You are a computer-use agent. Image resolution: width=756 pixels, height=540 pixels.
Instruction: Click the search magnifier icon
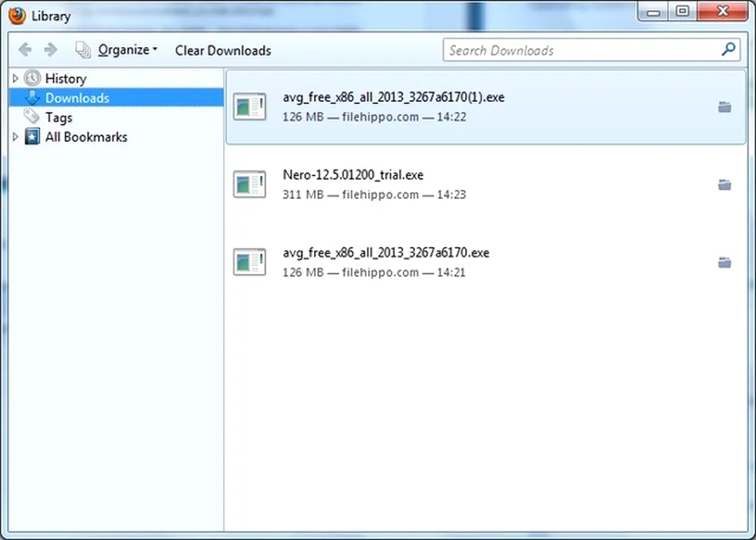pos(727,50)
